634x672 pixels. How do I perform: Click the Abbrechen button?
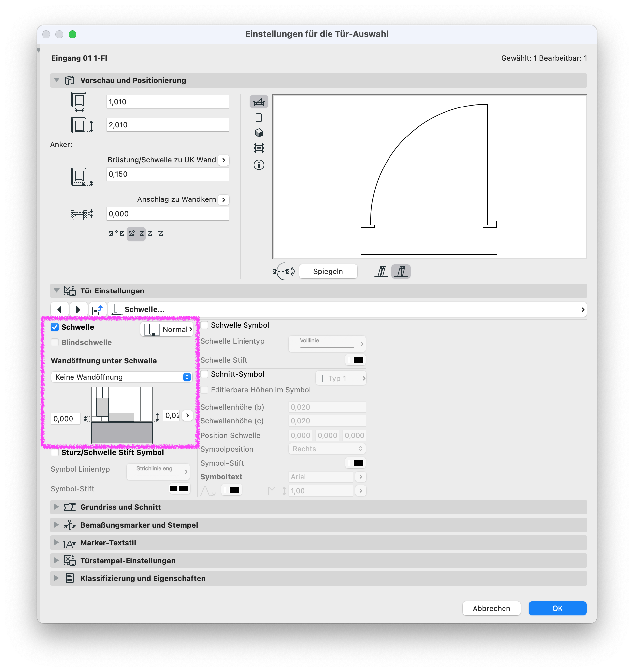tap(491, 608)
